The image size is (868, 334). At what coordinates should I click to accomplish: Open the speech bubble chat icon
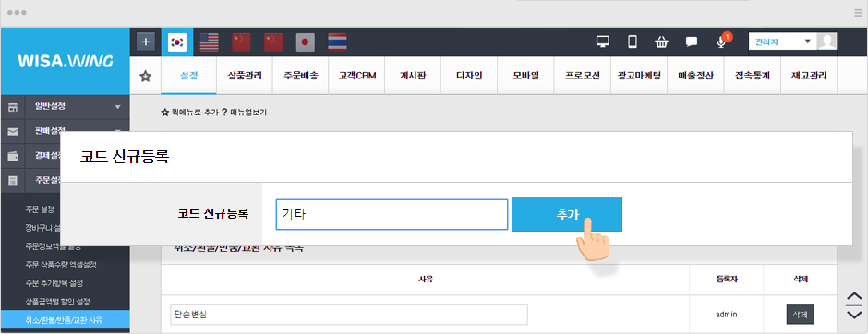[692, 42]
